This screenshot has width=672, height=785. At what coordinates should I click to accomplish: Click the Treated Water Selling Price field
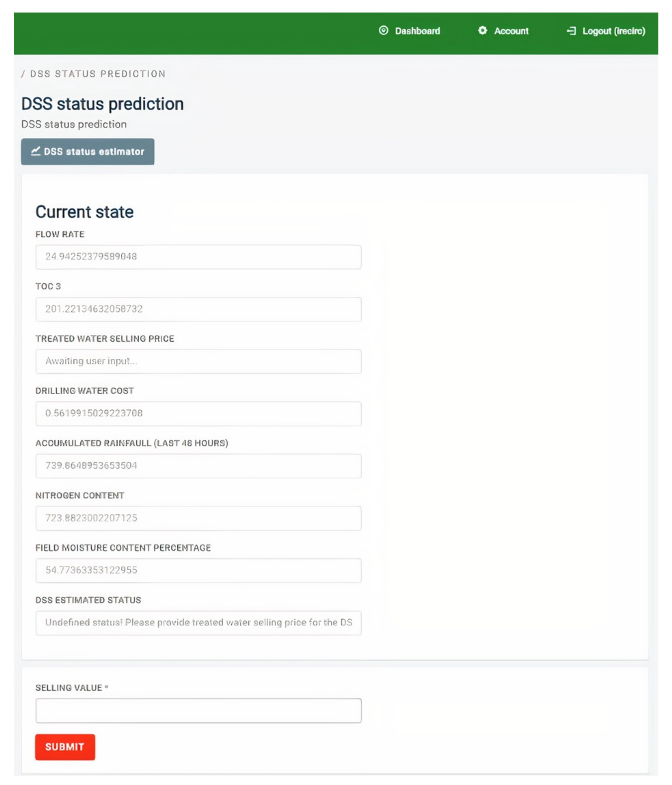[198, 361]
